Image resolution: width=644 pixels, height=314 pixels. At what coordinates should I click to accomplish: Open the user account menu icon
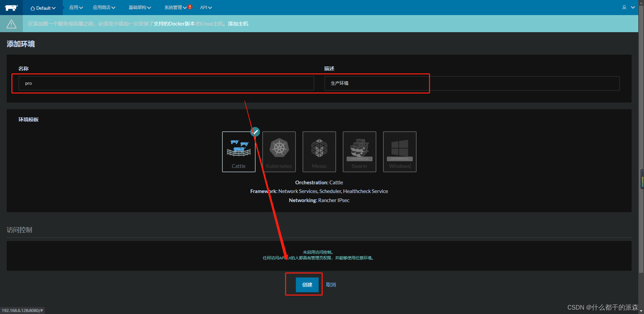624,7
